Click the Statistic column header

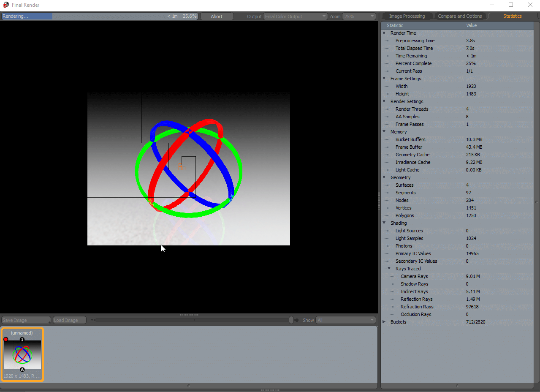point(423,25)
